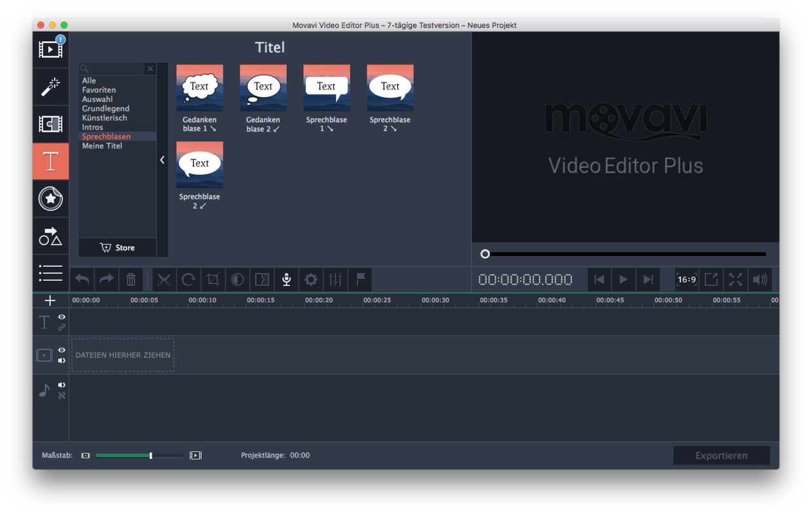
Task: Select the Grundlegend category
Action: [x=105, y=108]
